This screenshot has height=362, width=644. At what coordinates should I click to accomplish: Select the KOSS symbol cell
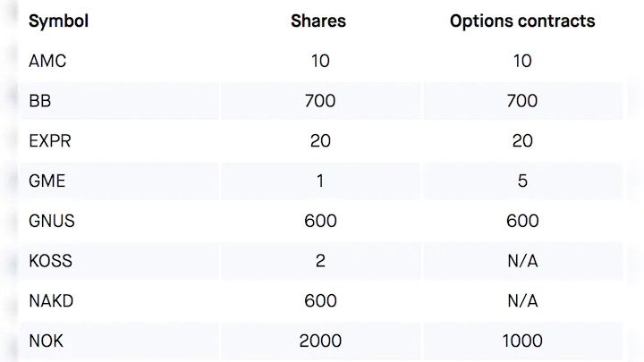pos(50,261)
